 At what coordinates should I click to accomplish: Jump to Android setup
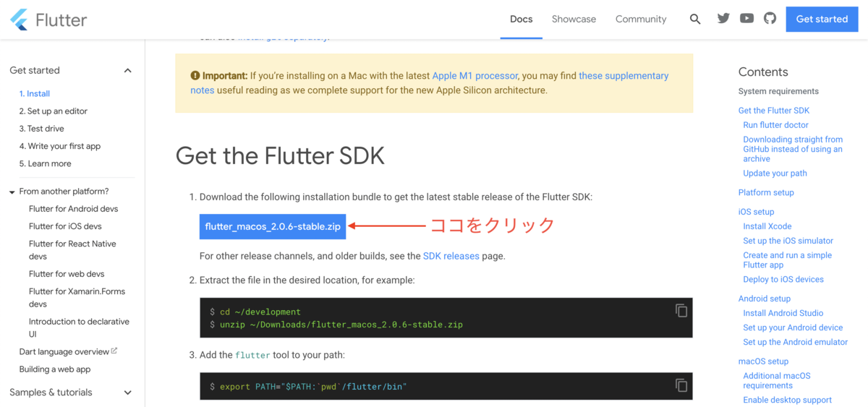tap(765, 299)
